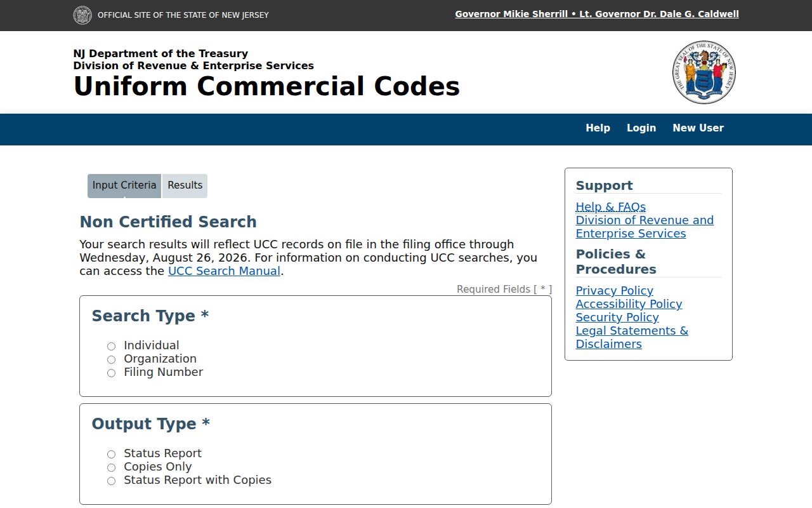Open the Privacy Policy link
This screenshot has width=812, height=508.
[615, 291]
